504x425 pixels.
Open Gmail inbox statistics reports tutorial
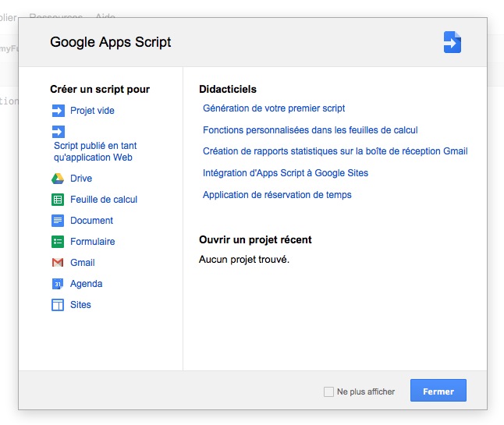[x=335, y=151]
